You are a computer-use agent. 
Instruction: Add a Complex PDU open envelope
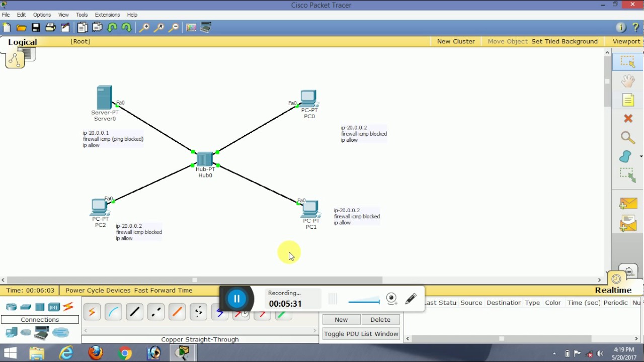[628, 223]
